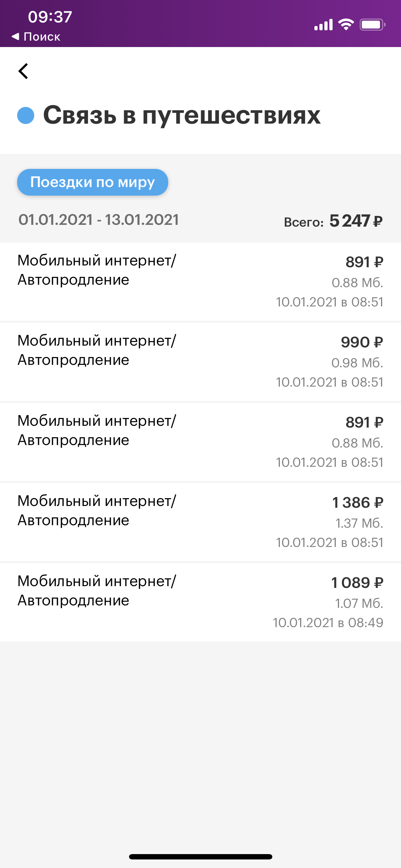Tap the cellular signal bars icon
This screenshot has width=401, height=868.
click(323, 25)
